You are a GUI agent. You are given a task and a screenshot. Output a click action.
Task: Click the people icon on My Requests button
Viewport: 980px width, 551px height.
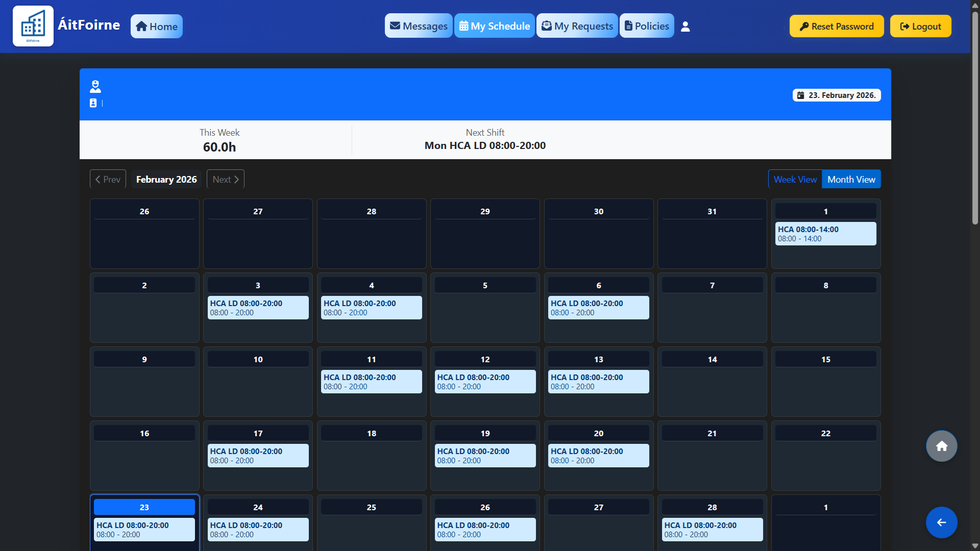coord(546,26)
